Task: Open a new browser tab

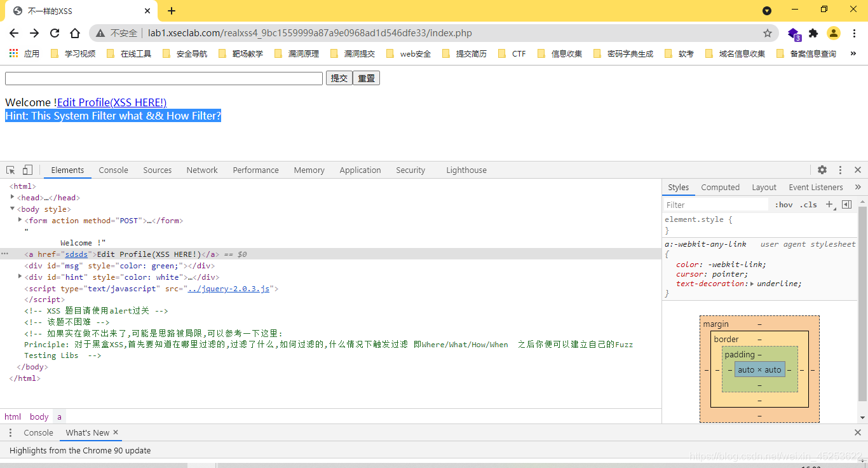Action: [x=172, y=11]
